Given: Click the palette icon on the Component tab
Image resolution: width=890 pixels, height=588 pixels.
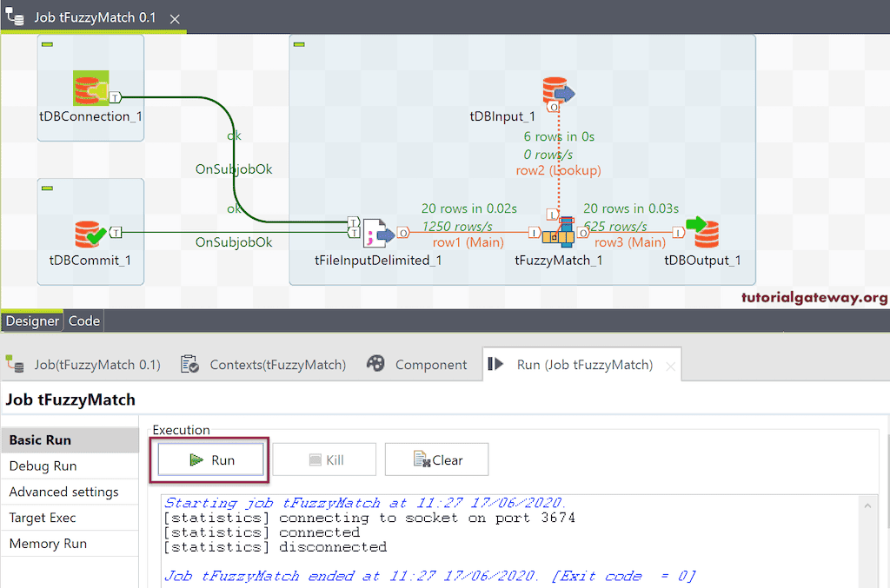Looking at the screenshot, I should coord(376,364).
